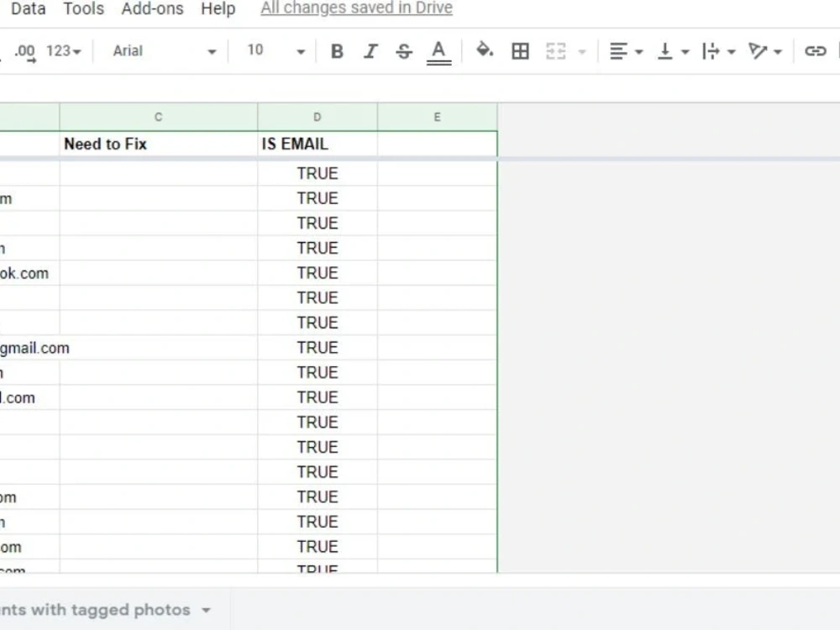
Task: Open the fill color picker
Action: [485, 50]
